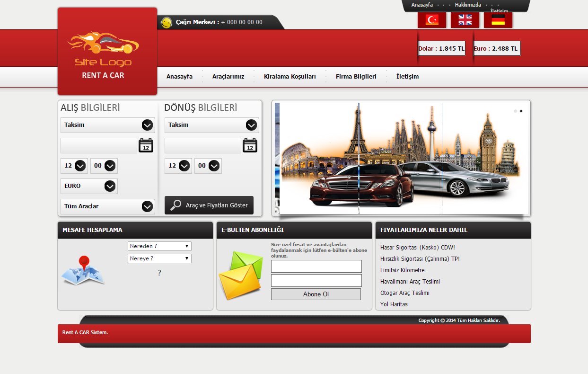
Task: Open the Alış minute dropdown
Action: click(x=104, y=166)
